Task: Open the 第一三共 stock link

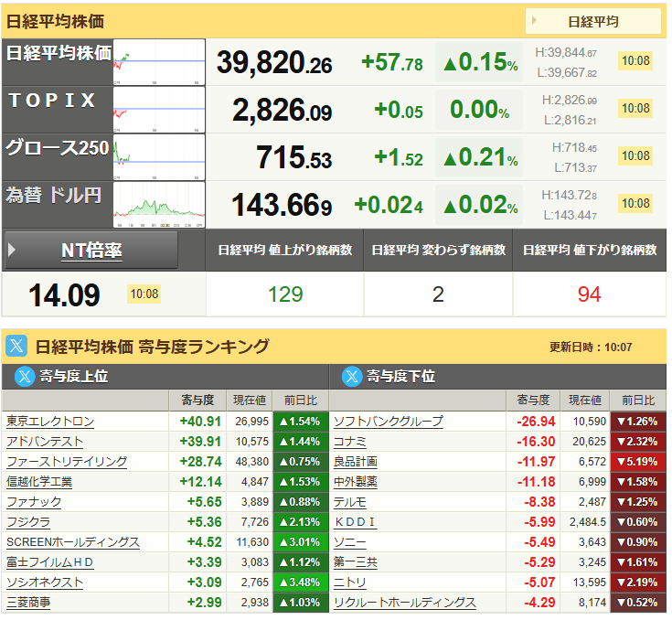Action: (x=356, y=562)
